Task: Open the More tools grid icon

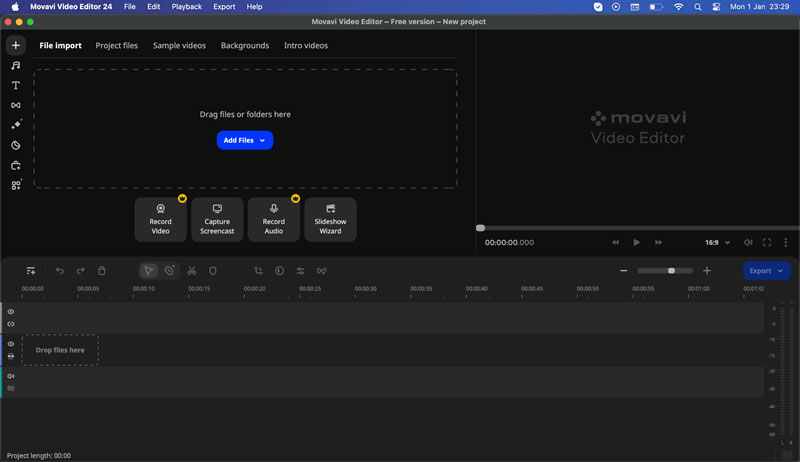Action: click(x=16, y=185)
